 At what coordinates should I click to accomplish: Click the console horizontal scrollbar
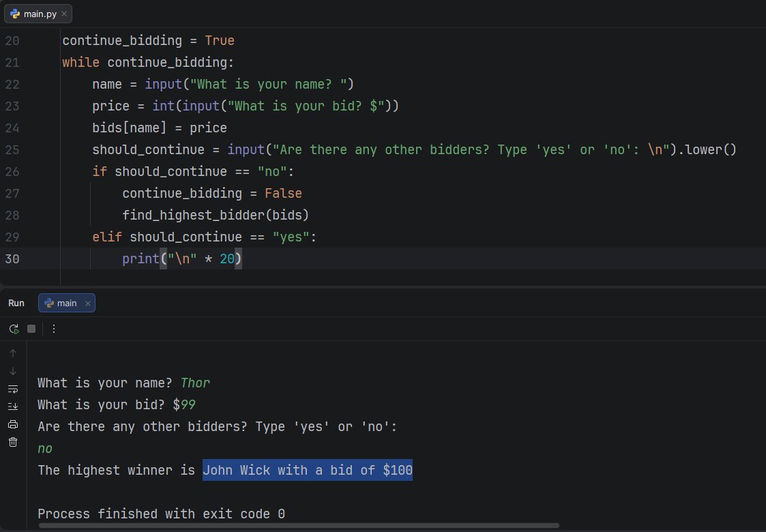[x=299, y=526]
